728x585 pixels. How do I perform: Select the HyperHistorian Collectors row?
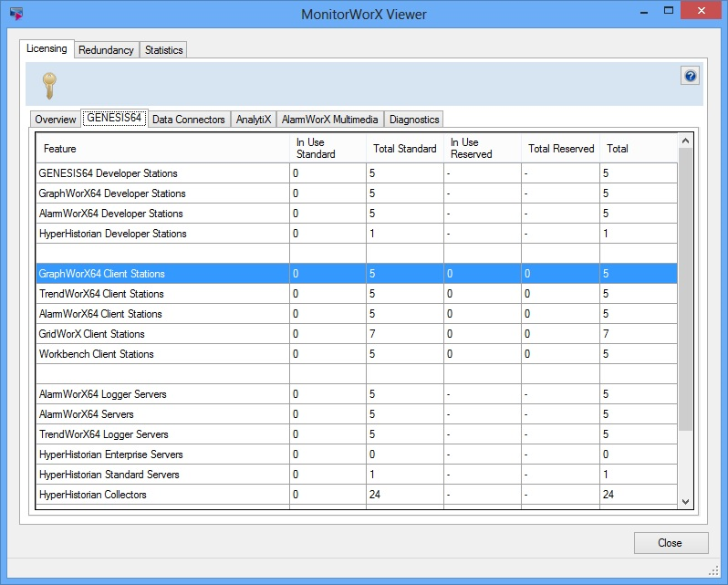click(92, 495)
